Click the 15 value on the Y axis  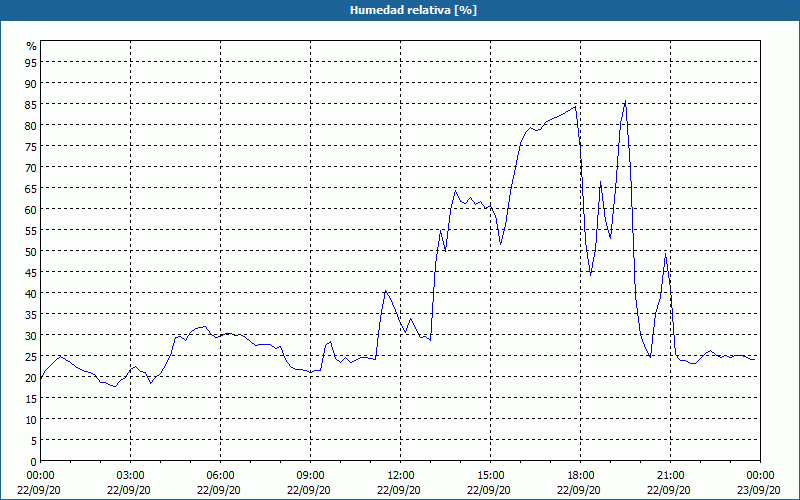coord(31,398)
